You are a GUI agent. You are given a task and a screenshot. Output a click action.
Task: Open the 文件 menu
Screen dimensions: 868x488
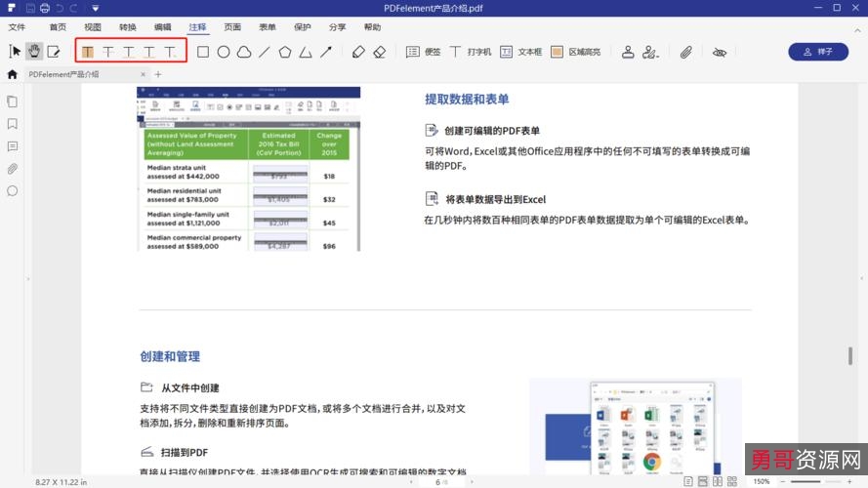click(17, 27)
